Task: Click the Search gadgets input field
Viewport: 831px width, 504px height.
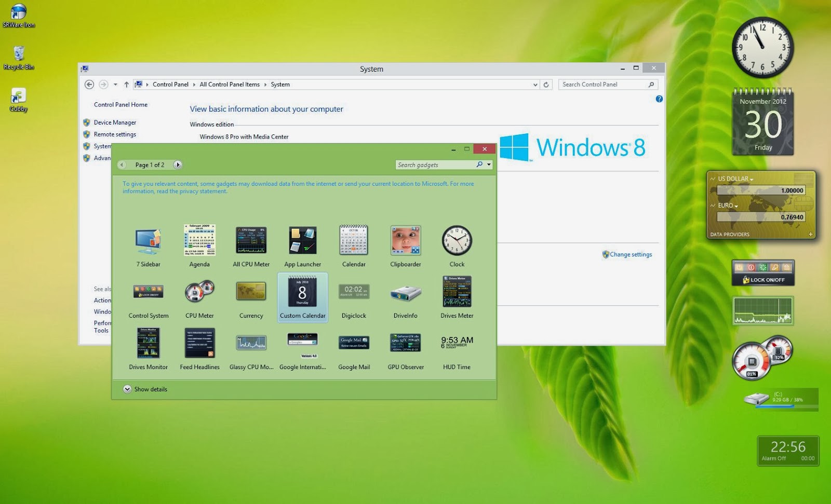Action: click(435, 165)
